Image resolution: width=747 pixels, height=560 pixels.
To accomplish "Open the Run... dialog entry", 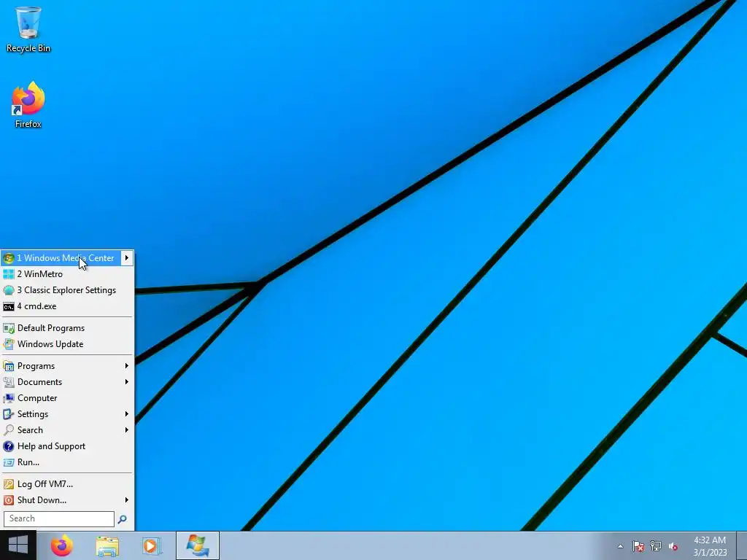I will pos(67,462).
